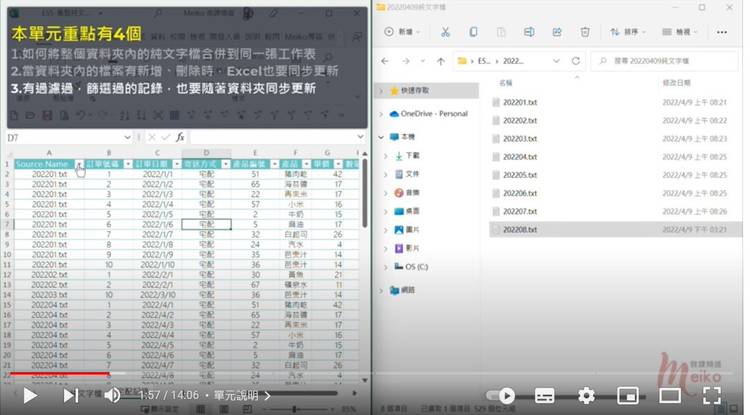This screenshot has height=415, width=750.
Task: Click Cut icon in File Explorer toolbar
Action: [445, 32]
